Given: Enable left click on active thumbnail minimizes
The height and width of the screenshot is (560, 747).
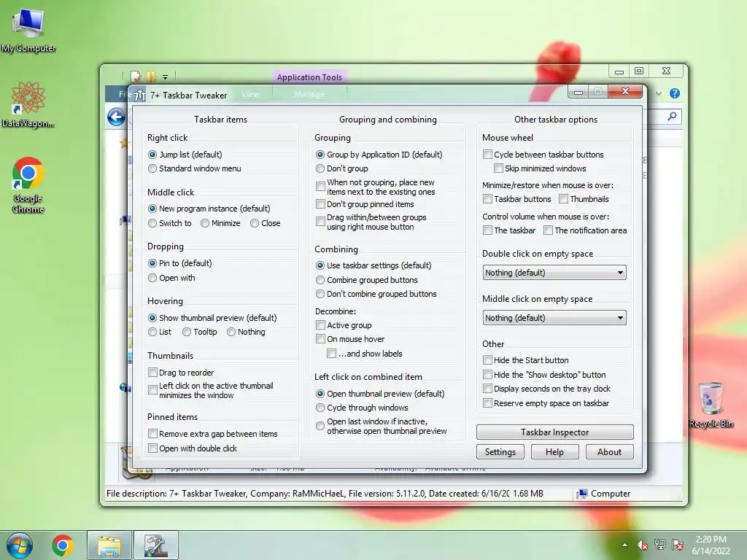Looking at the screenshot, I should pyautogui.click(x=211, y=391).
